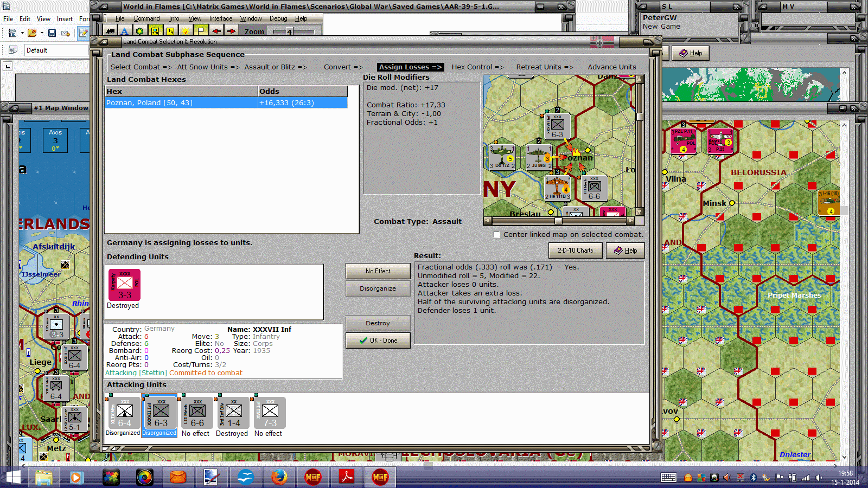Screen dimensions: 868x488
Task: Click the Destroy button
Action: tap(378, 323)
